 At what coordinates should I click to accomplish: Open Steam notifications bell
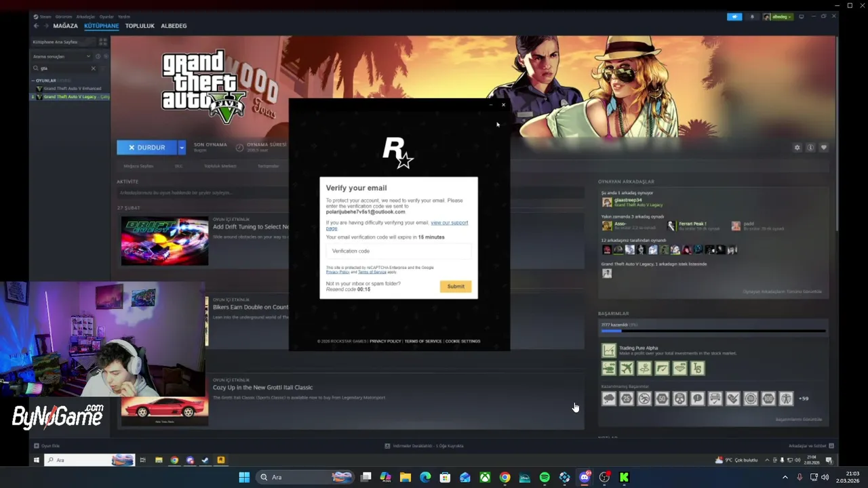click(x=752, y=17)
